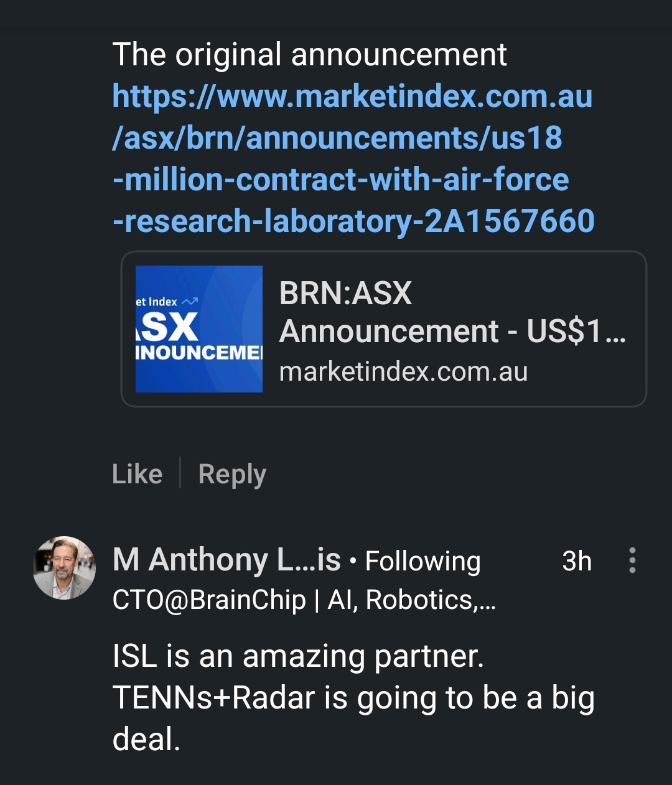Click the 3h comment timestamp
This screenshot has width=672, height=785.
(x=576, y=561)
